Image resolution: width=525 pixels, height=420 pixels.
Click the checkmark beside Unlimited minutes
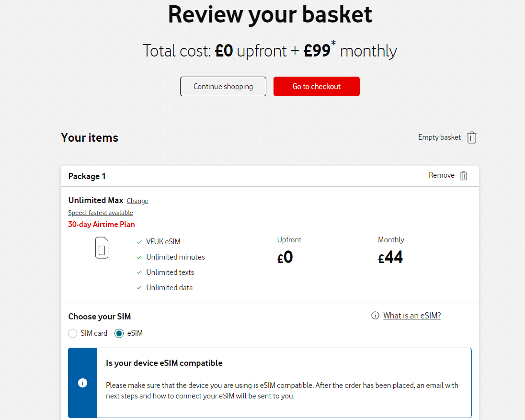tap(138, 257)
